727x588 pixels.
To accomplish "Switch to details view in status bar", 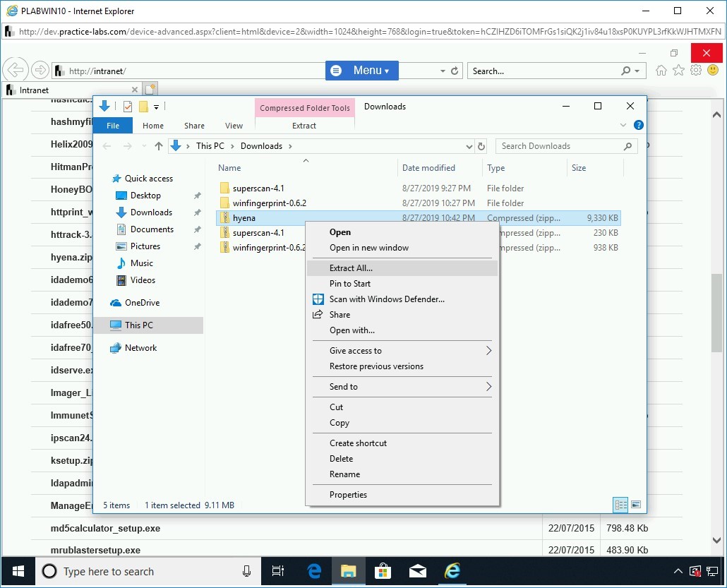I will (620, 505).
